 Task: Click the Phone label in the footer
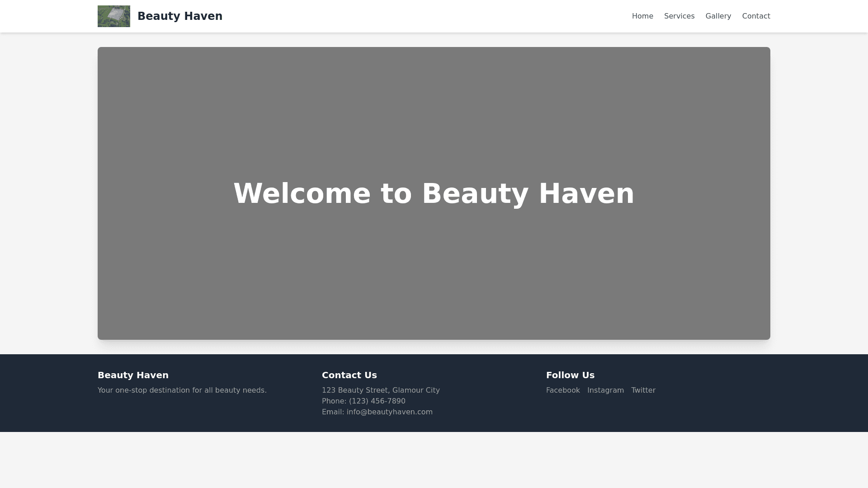tap(334, 401)
